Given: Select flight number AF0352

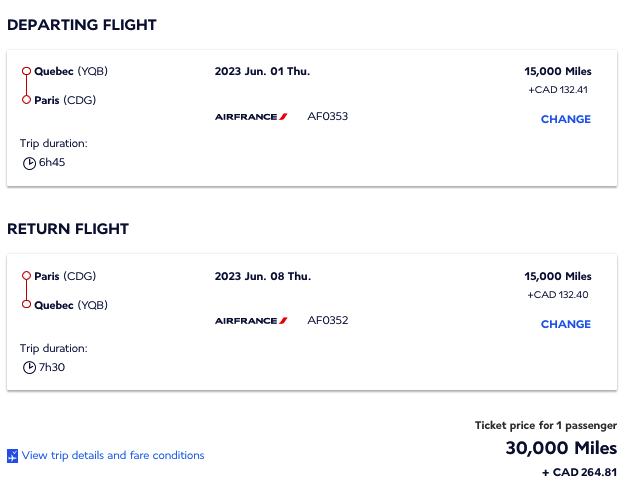Looking at the screenshot, I should (327, 321).
